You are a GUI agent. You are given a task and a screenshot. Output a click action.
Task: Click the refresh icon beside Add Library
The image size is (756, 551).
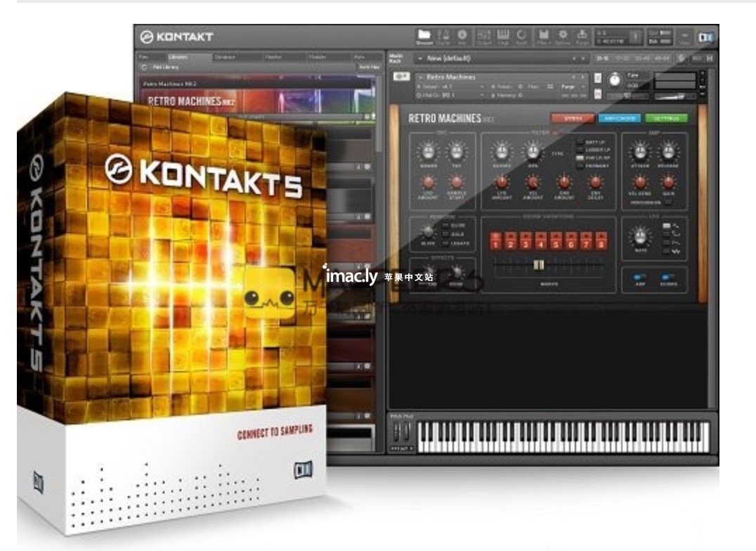pos(144,67)
